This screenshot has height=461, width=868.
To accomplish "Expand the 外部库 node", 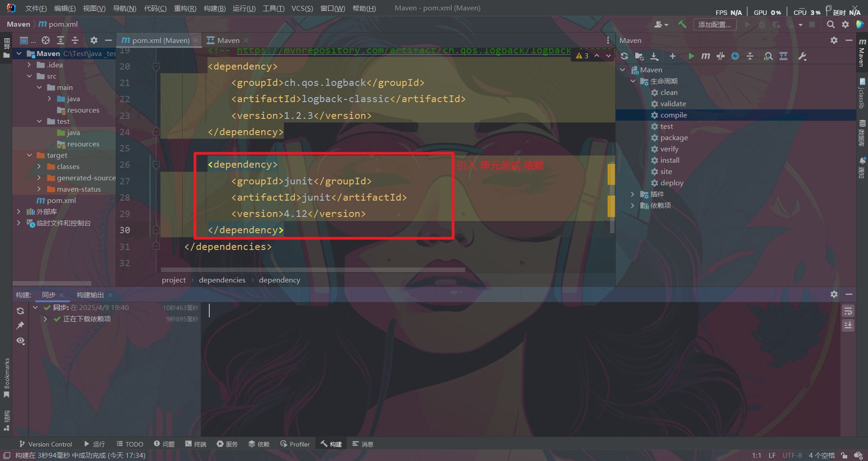I will 19,212.
